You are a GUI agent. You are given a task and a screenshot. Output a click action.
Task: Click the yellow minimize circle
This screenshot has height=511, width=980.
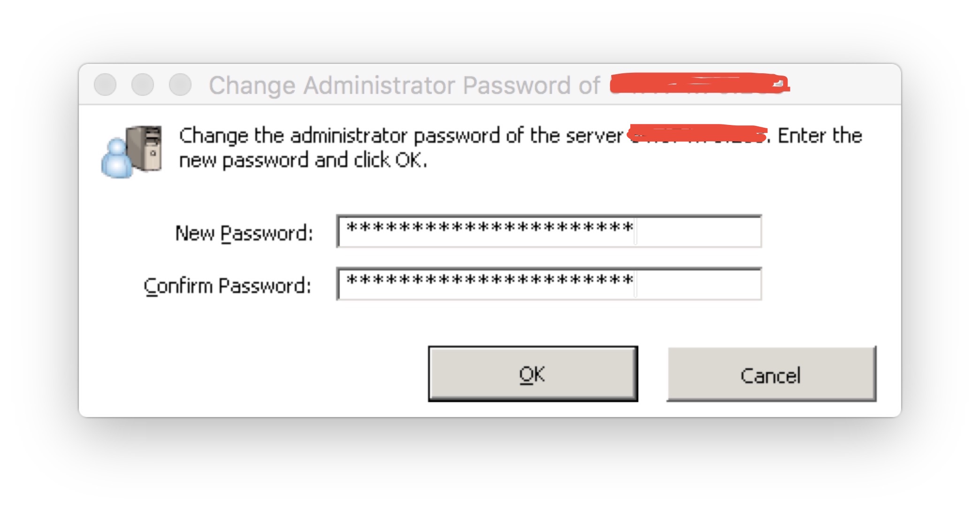coord(142,85)
